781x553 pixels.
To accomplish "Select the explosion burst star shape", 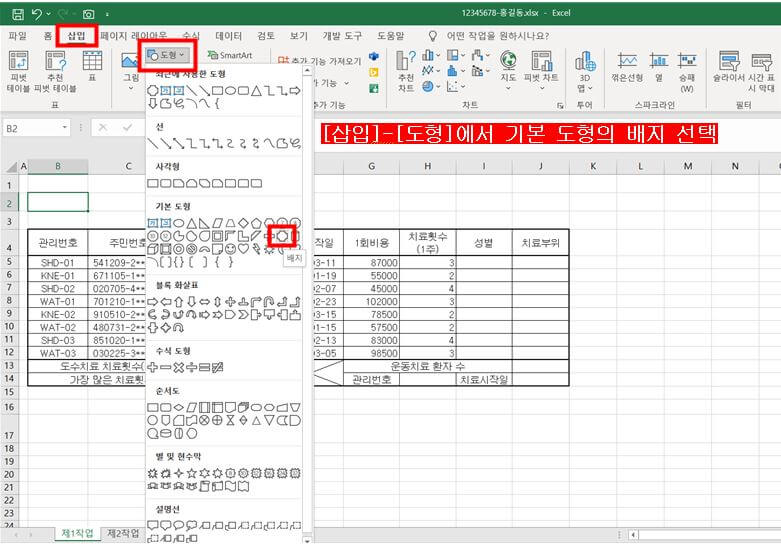I will pos(153,473).
